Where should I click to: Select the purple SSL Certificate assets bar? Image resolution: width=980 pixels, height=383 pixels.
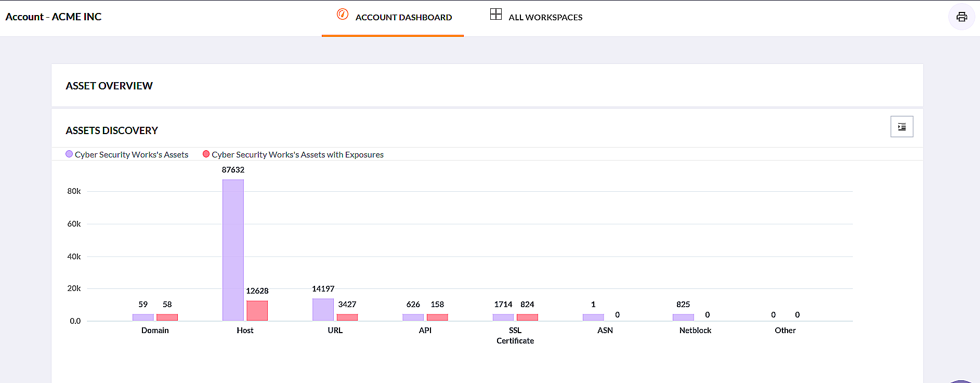(503, 318)
